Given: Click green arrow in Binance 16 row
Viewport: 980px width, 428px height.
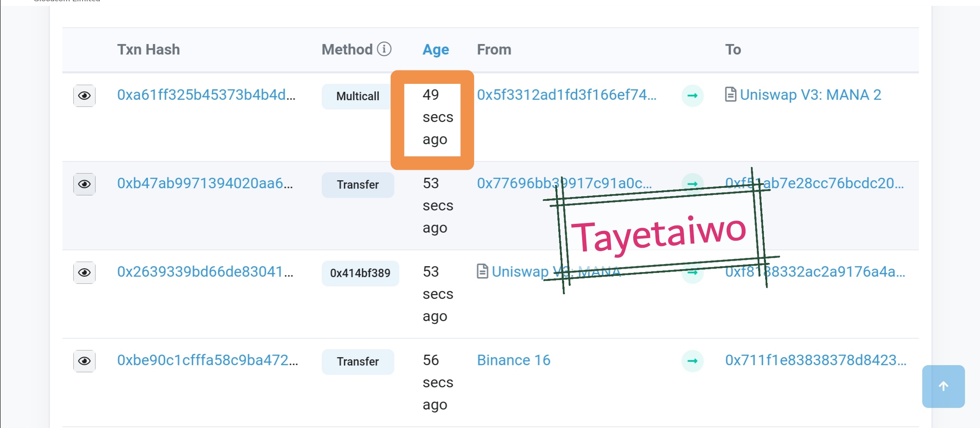Looking at the screenshot, I should pos(692,361).
